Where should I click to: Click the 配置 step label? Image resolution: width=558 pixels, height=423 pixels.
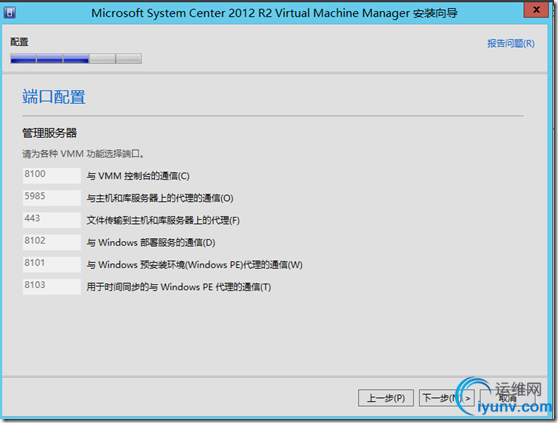click(19, 42)
